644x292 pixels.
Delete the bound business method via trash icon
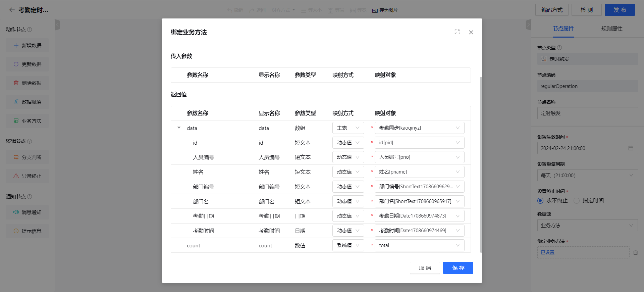(636, 252)
